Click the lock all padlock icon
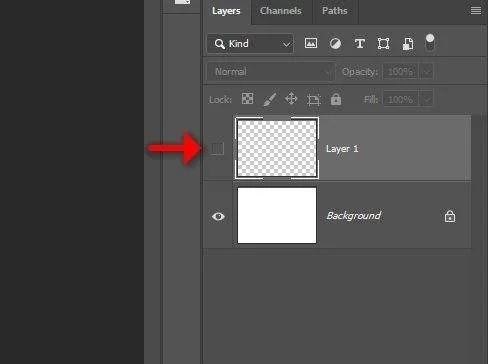Image resolution: width=488 pixels, height=364 pixels. [x=336, y=99]
